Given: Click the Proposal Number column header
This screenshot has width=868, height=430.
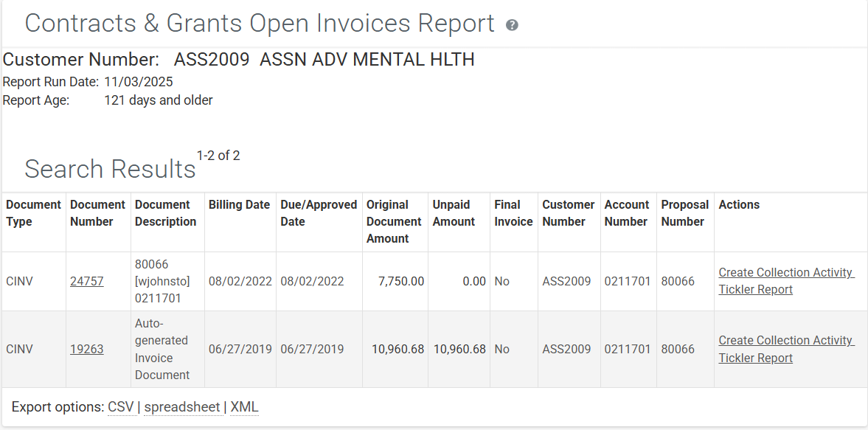Looking at the screenshot, I should [x=684, y=213].
